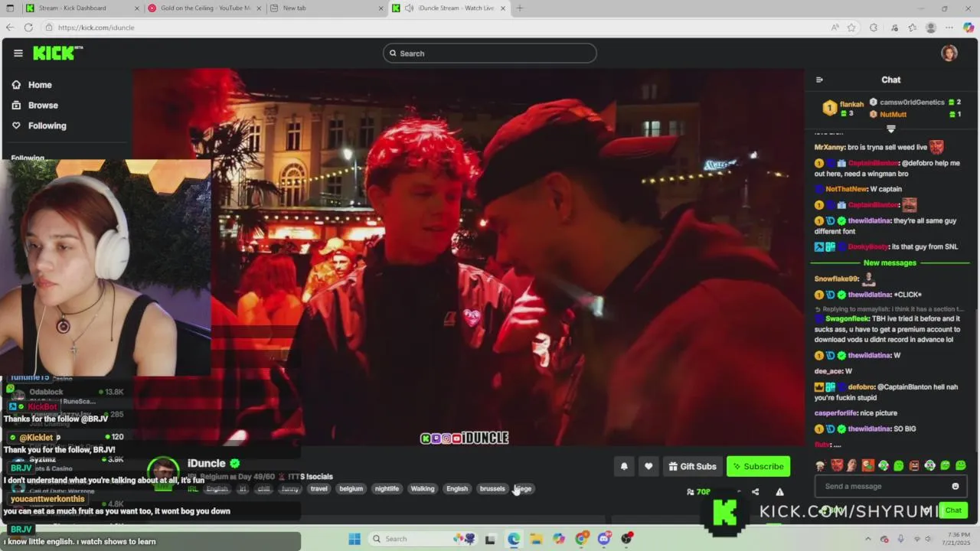This screenshot has width=980, height=551.
Task: Click the iDuncle channel name
Action: [x=207, y=463]
